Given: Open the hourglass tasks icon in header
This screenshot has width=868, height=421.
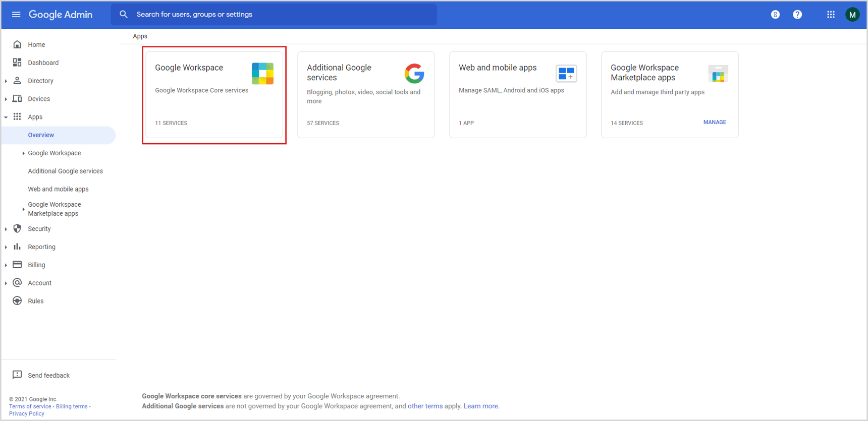Looking at the screenshot, I should click(775, 15).
